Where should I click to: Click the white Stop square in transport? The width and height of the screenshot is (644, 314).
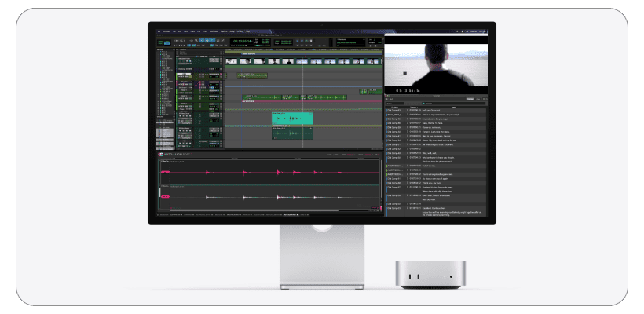point(311,41)
